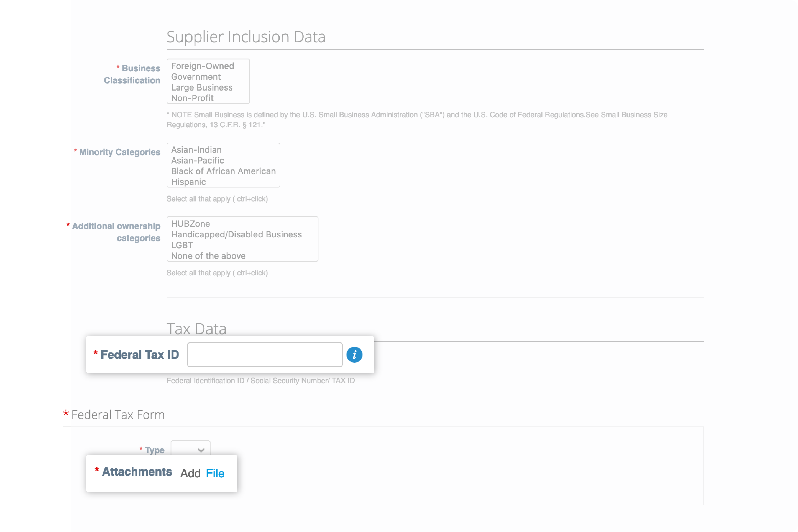The image size is (798, 532).
Task: Pick Hispanic minority category
Action: [x=188, y=182]
